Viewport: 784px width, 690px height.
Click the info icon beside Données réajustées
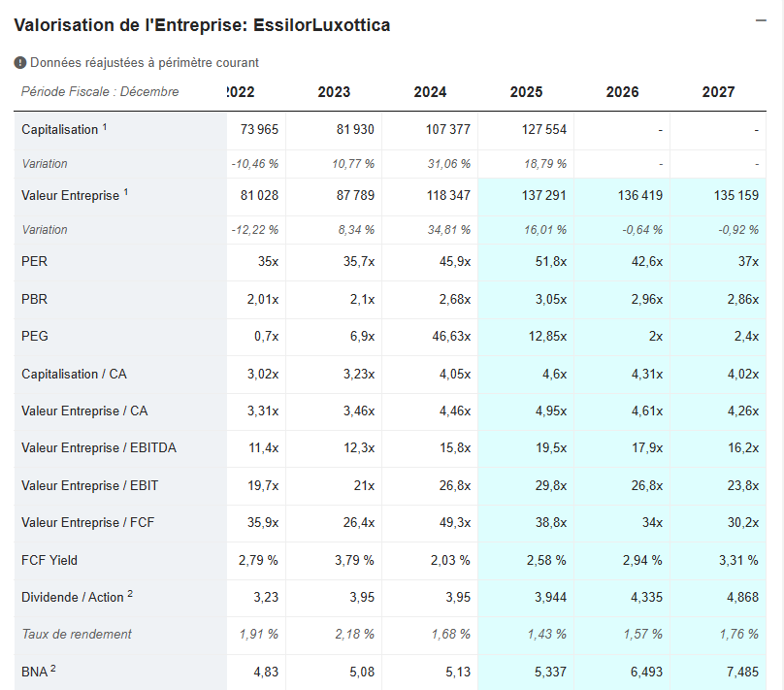[x=20, y=63]
